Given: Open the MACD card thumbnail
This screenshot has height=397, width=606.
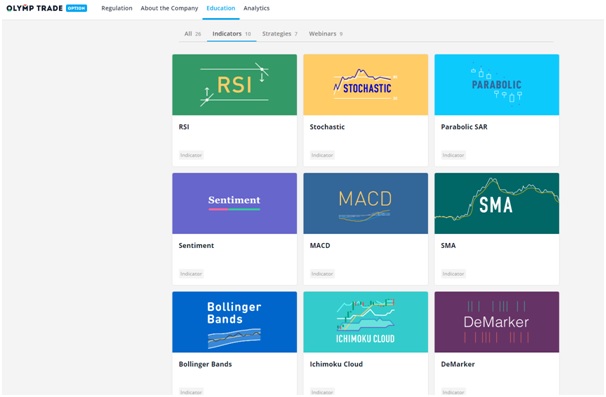Looking at the screenshot, I should coord(366,203).
